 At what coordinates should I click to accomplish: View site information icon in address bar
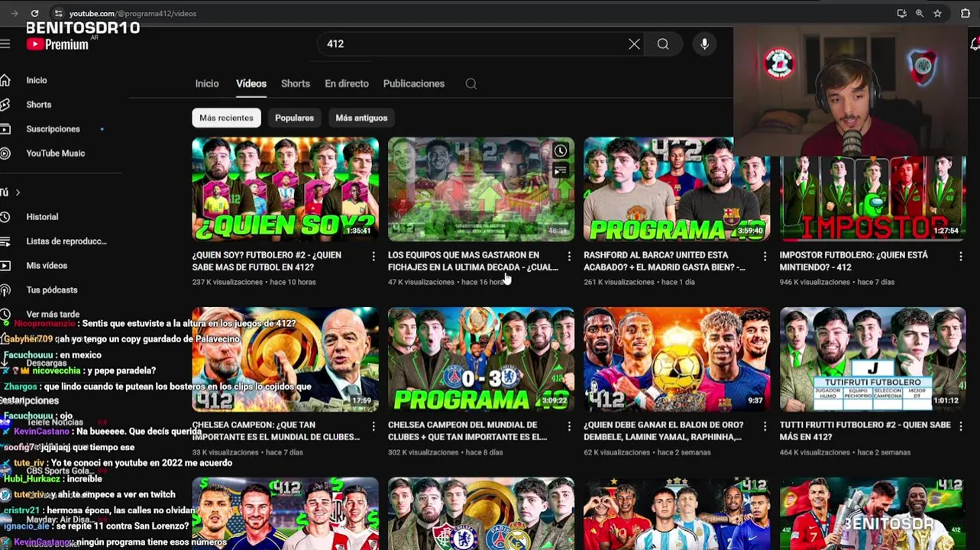(58, 13)
